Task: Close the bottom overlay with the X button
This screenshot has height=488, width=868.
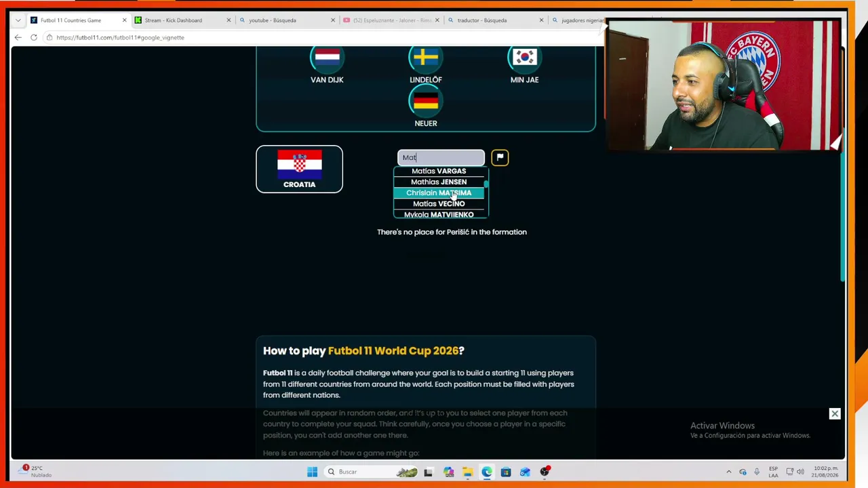Action: (x=835, y=413)
